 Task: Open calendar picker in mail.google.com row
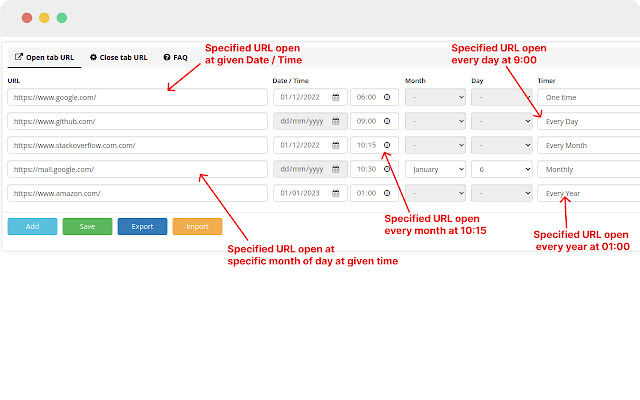(336, 169)
